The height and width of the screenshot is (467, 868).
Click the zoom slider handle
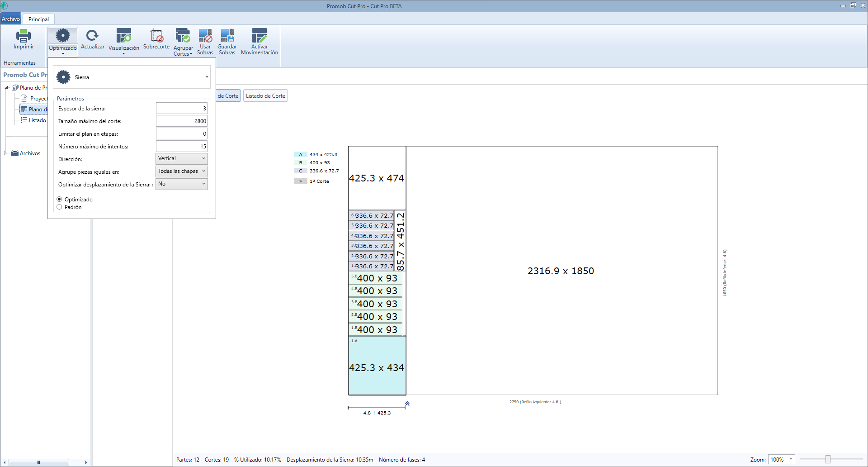pyautogui.click(x=828, y=459)
